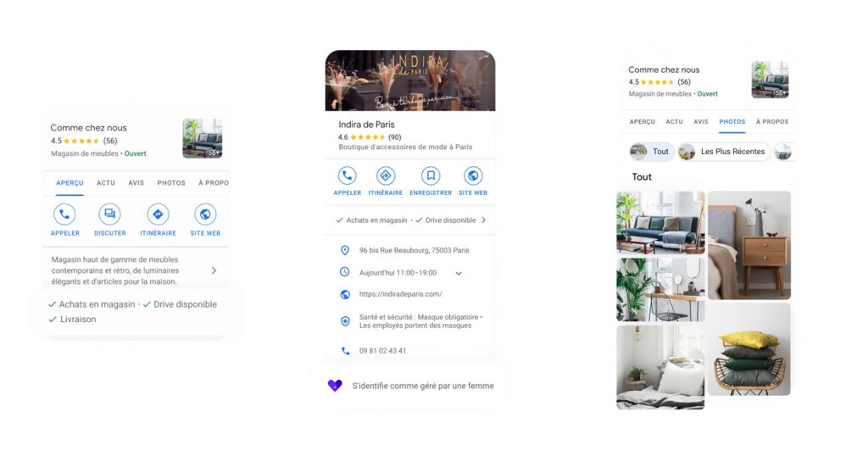Open the Indira de Paris Site Web icon

(x=473, y=176)
